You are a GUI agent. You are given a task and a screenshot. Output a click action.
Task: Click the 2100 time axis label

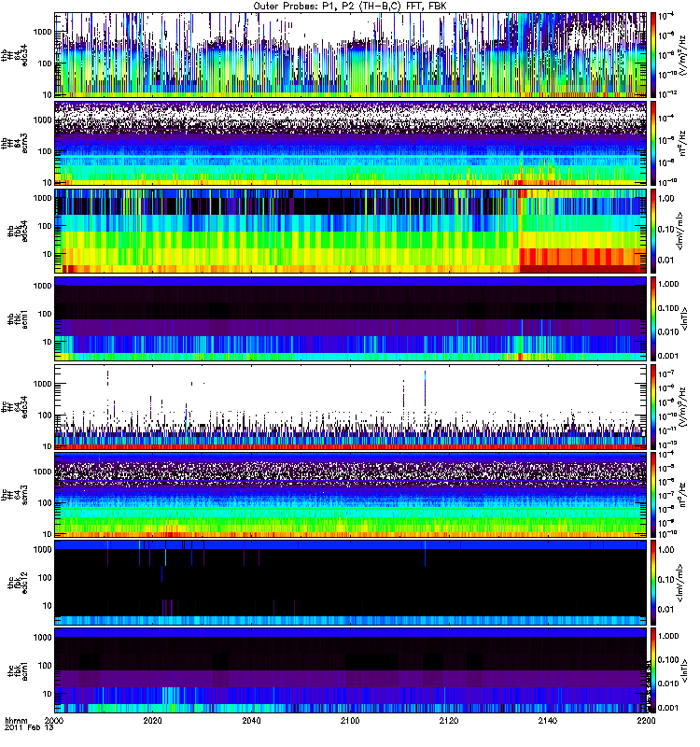[x=350, y=722]
